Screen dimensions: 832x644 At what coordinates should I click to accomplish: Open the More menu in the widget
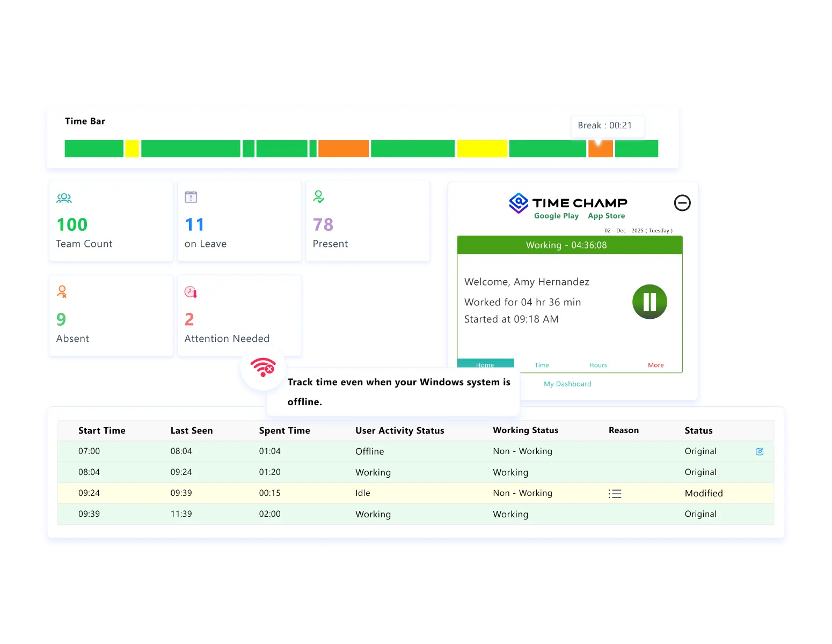click(x=655, y=364)
